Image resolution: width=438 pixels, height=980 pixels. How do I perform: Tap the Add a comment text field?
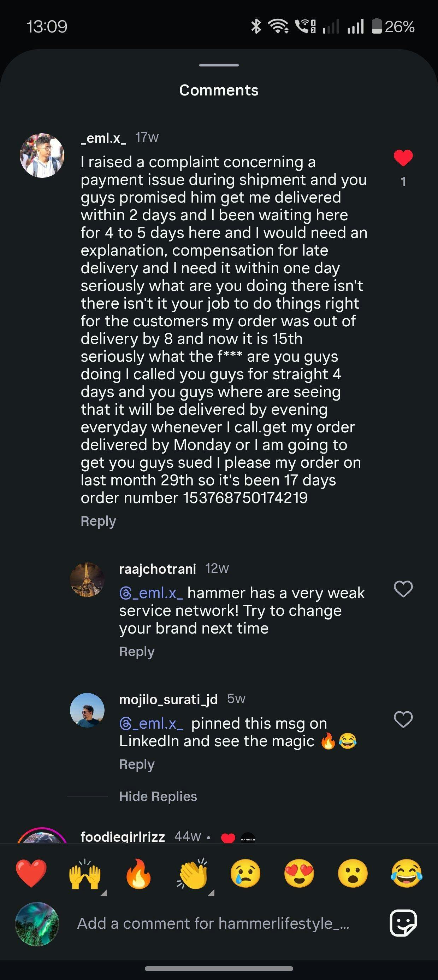point(213,923)
